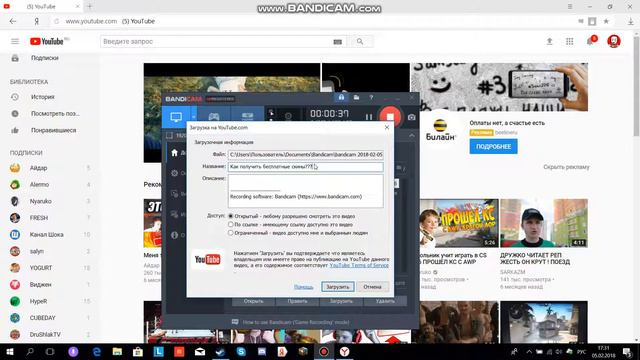Click the description text area
640x360 pixels.
pos(305,191)
